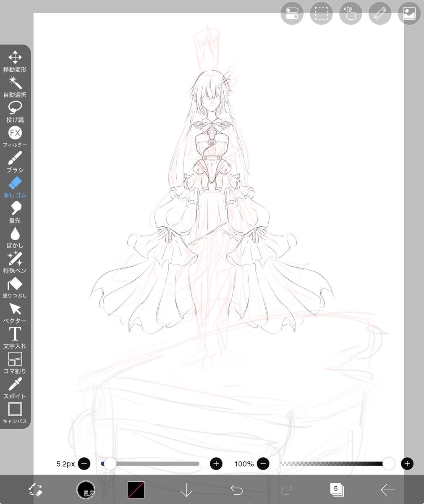This screenshot has height=504, width=424.
Task: Select the Magic Wand (自動選択) tool
Action: point(15,87)
